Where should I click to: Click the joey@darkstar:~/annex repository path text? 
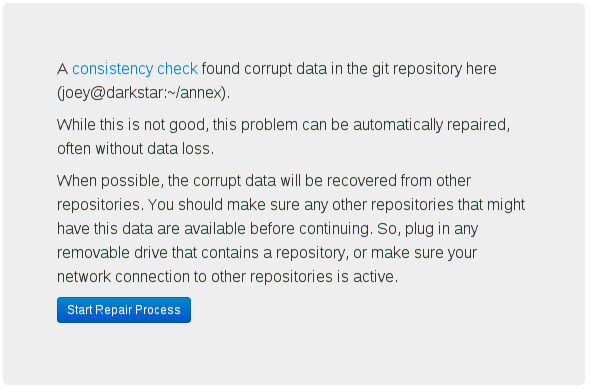click(x=143, y=93)
